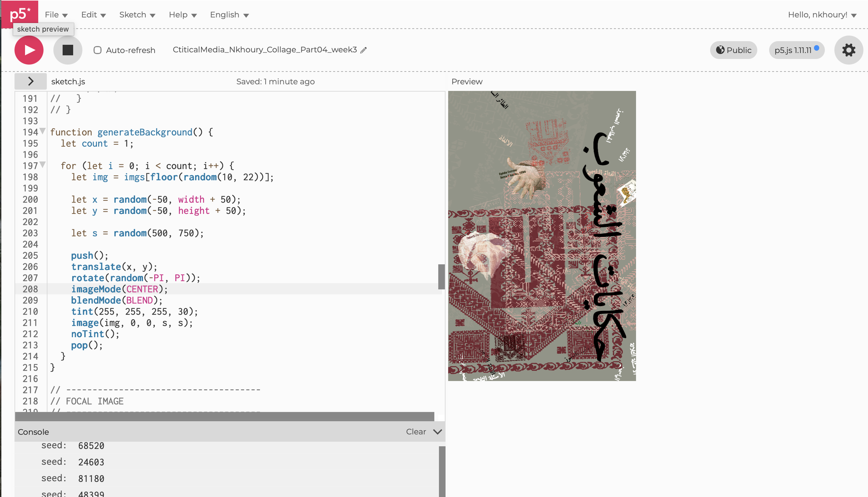Open the English language dropdown

[x=229, y=15]
